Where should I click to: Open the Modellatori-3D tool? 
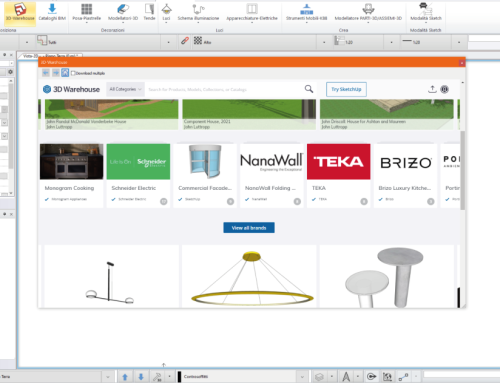[123, 12]
